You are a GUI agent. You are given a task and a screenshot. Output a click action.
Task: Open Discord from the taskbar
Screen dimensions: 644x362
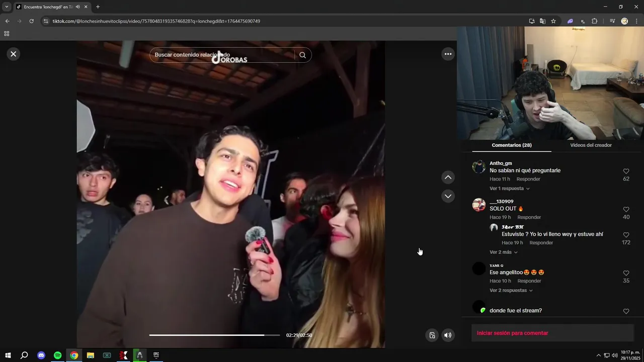point(41,355)
